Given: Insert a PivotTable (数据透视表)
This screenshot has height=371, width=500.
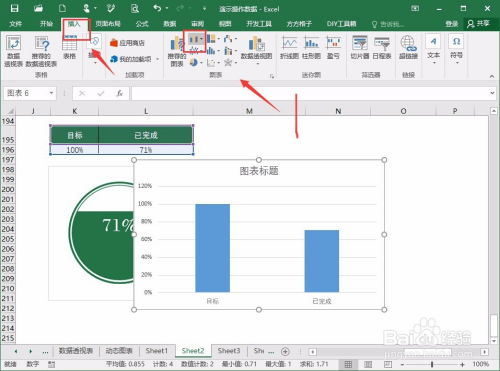Looking at the screenshot, I should coord(13,51).
